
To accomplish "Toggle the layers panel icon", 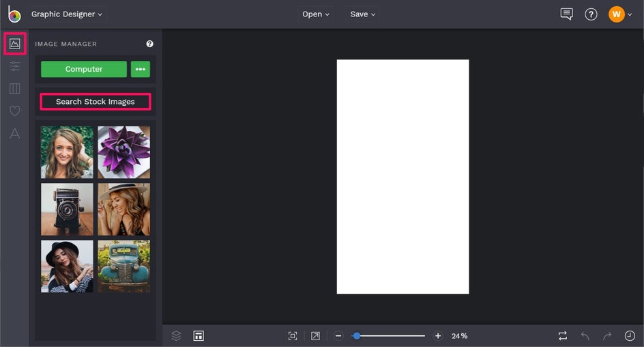I will (x=176, y=335).
